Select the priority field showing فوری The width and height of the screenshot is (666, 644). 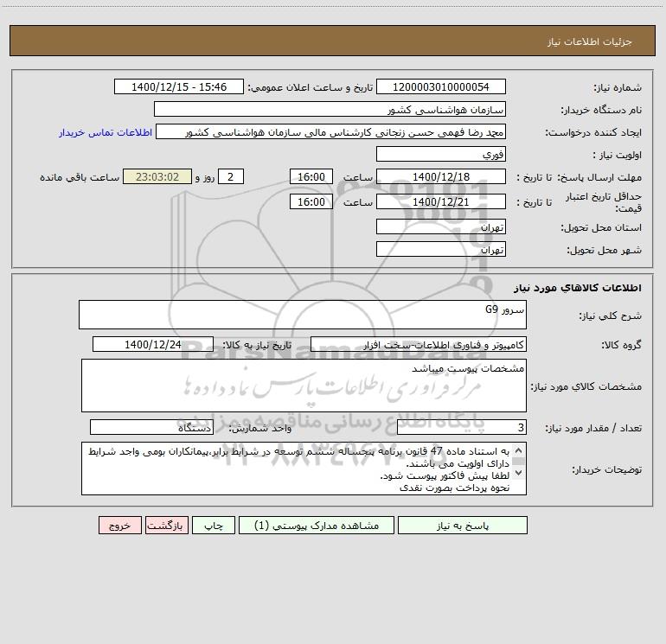441,154
